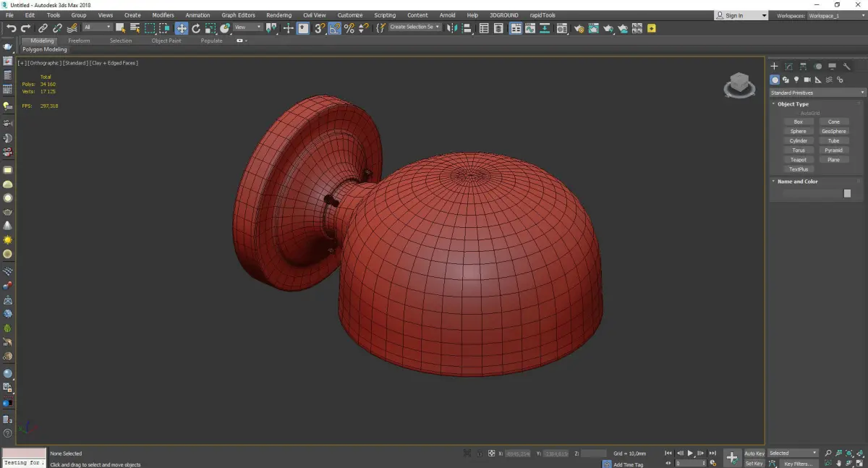The image size is (868, 468).
Task: Open the Utilities wrench panel tab
Action: click(x=846, y=67)
